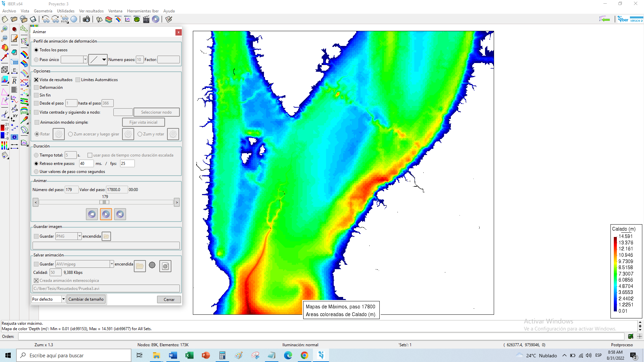
Task: Click the preferences checklist pencil icon
Action: pos(169,19)
